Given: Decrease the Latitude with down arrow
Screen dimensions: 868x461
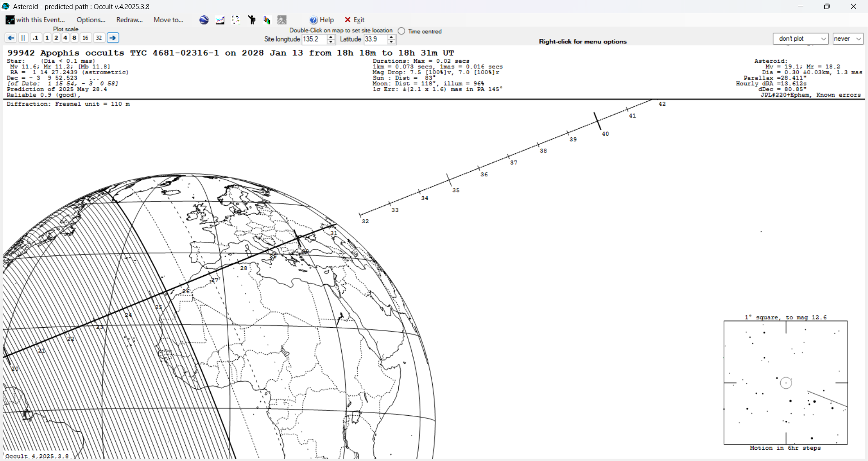Looking at the screenshot, I should (392, 42).
